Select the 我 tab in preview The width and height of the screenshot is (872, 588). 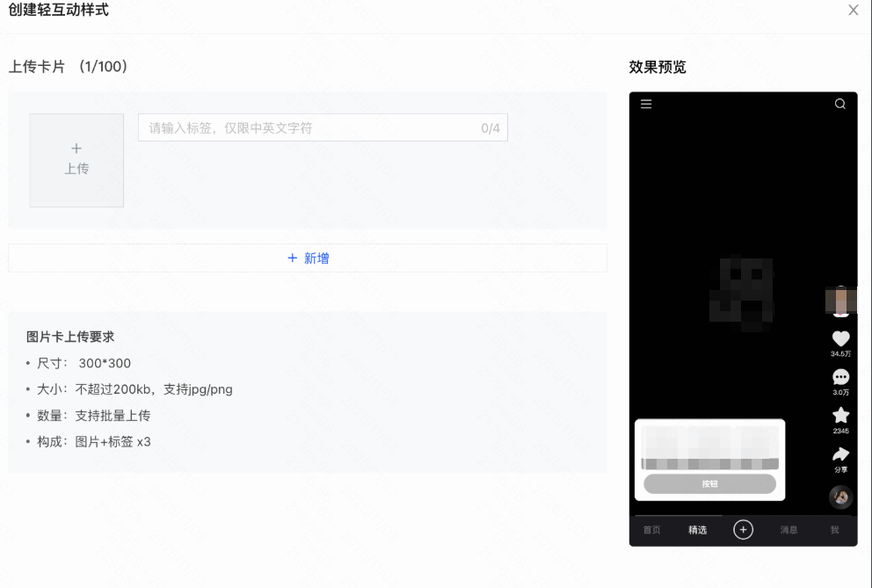(x=834, y=530)
